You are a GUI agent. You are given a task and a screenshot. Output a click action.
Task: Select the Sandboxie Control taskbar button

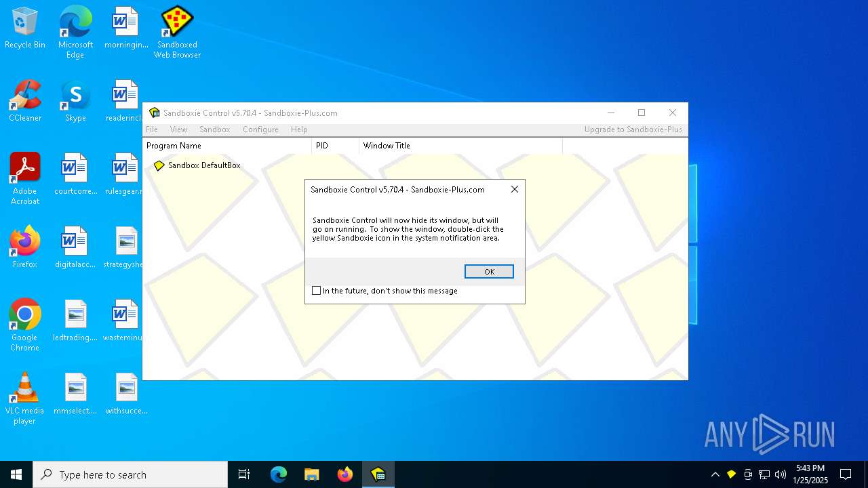tap(378, 474)
